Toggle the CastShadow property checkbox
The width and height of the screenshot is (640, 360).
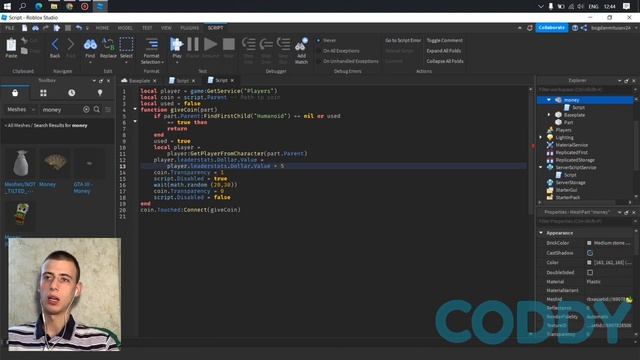(x=590, y=253)
